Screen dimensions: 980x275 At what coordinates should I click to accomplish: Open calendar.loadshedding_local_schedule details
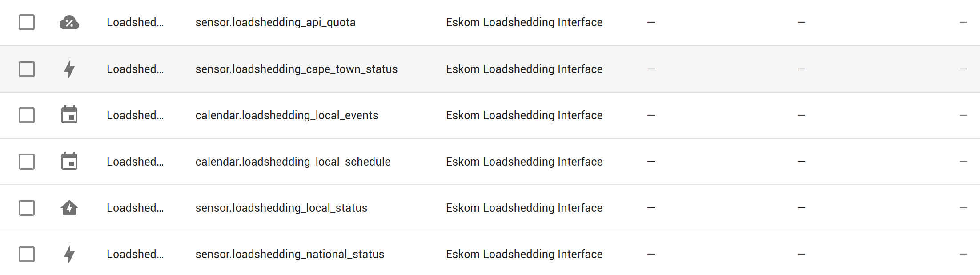293,161
